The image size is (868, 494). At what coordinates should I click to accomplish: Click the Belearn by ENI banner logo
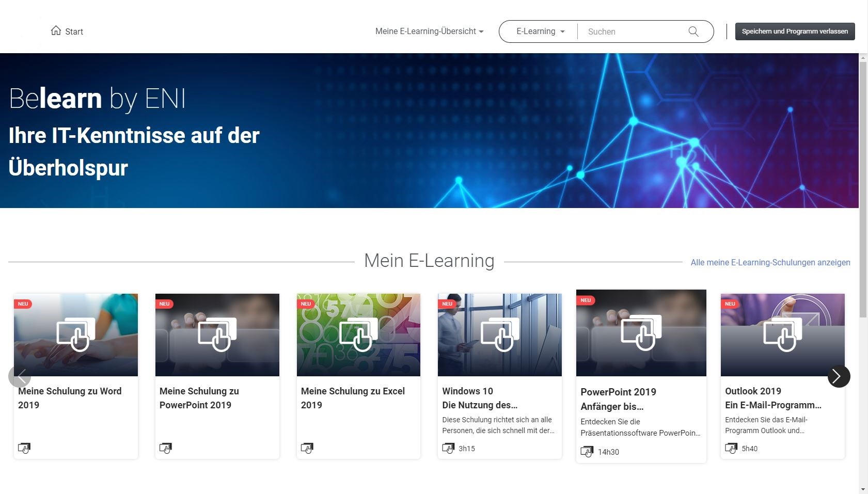point(97,99)
